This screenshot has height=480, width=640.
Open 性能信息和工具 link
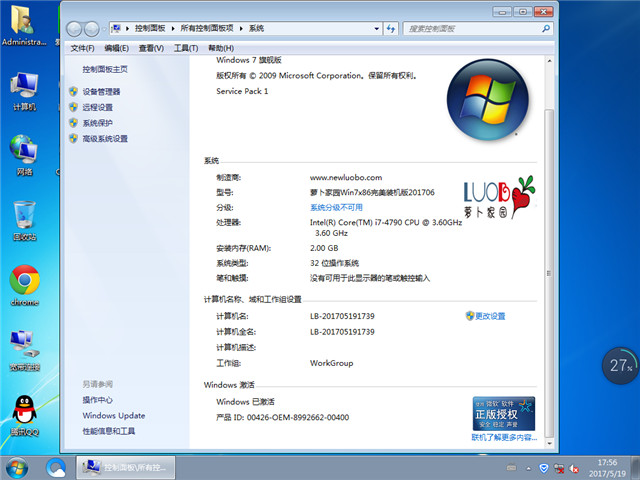pyautogui.click(x=109, y=431)
